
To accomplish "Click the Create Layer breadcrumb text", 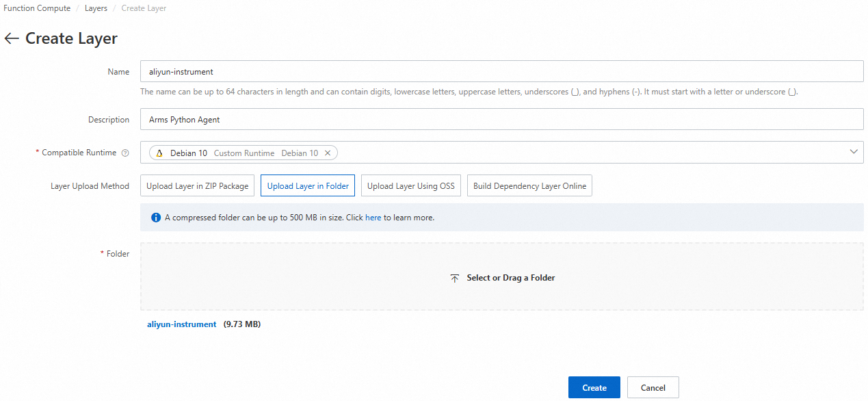I will [x=144, y=8].
